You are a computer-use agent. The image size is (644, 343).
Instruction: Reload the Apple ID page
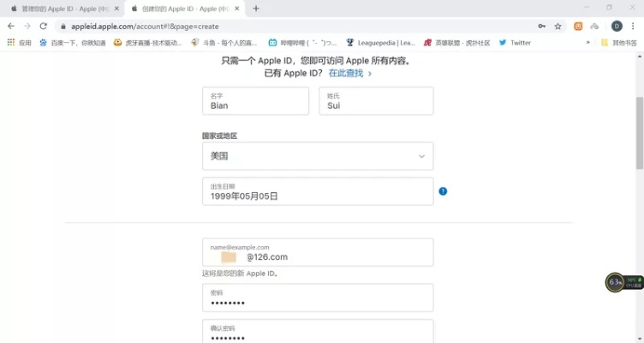pyautogui.click(x=43, y=26)
